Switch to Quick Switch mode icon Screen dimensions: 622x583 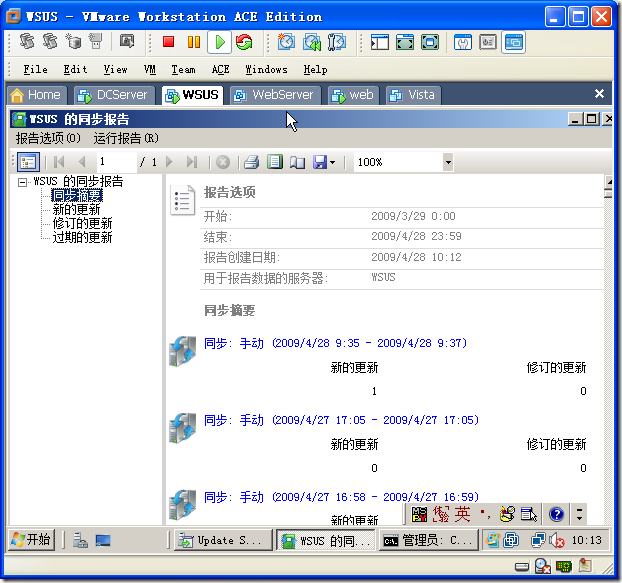click(x=405, y=42)
